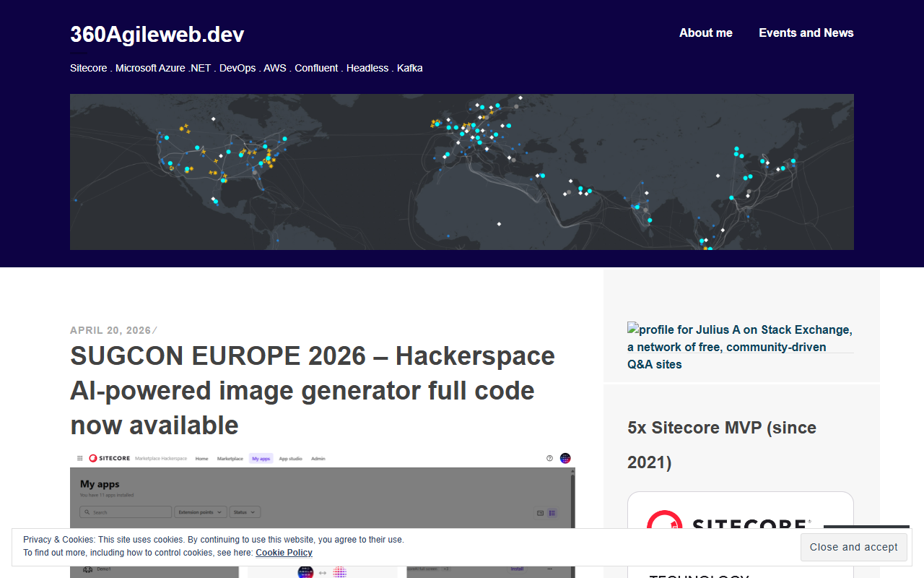
Task: Open the Cookie Policy link
Action: [284, 553]
